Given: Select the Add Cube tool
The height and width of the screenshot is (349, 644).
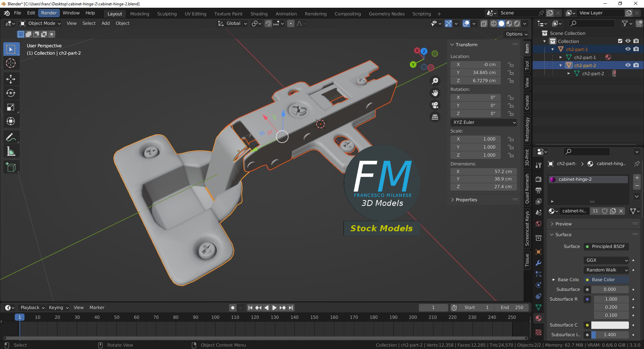Looking at the screenshot, I should pyautogui.click(x=11, y=167).
